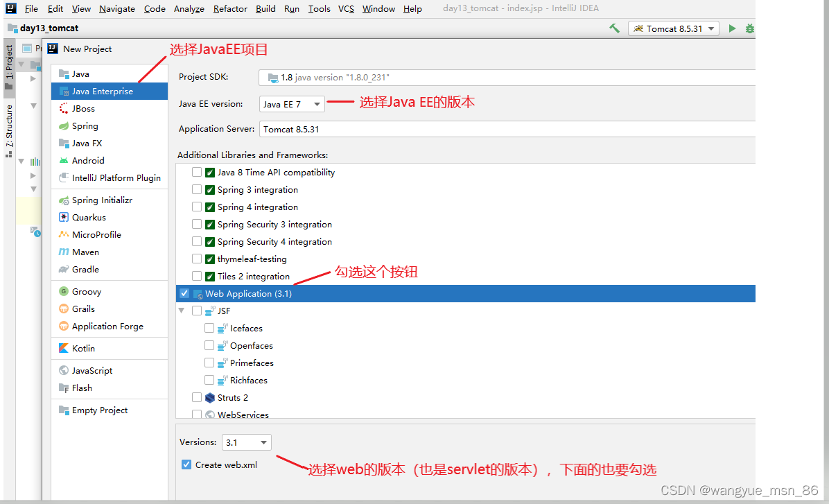
Task: Click the Java Enterprise icon
Action: click(x=64, y=92)
